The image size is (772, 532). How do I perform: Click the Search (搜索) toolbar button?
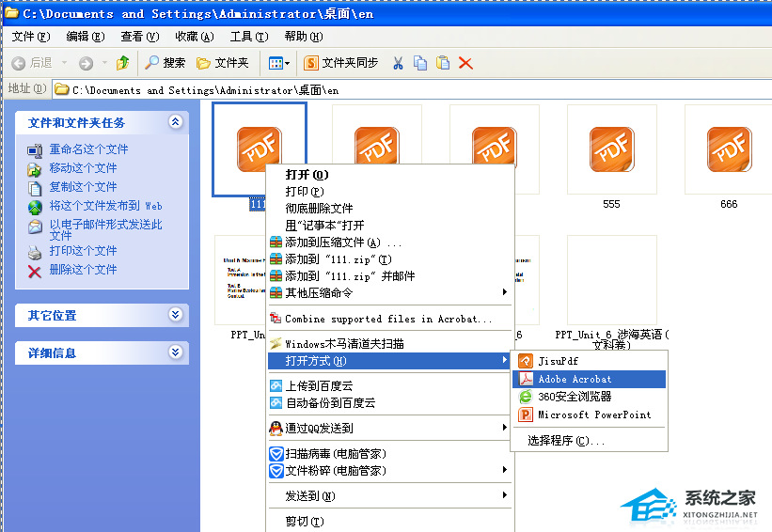[165, 63]
